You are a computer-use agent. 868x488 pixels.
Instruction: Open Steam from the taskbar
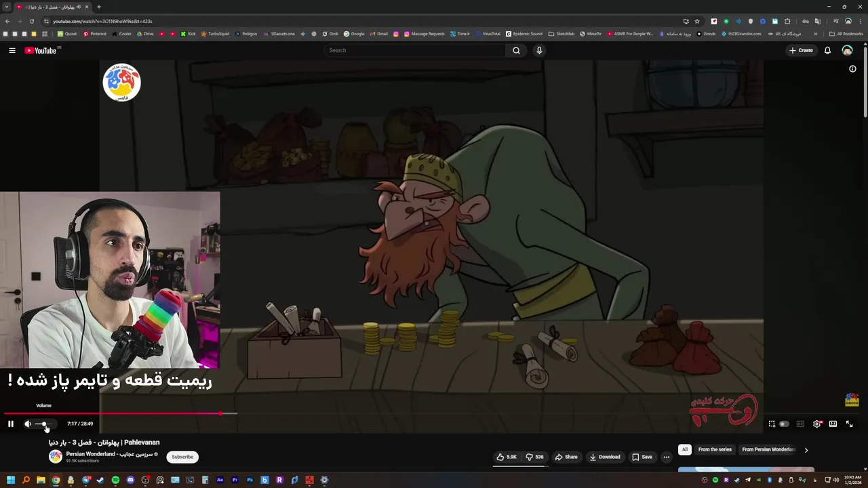(x=100, y=480)
